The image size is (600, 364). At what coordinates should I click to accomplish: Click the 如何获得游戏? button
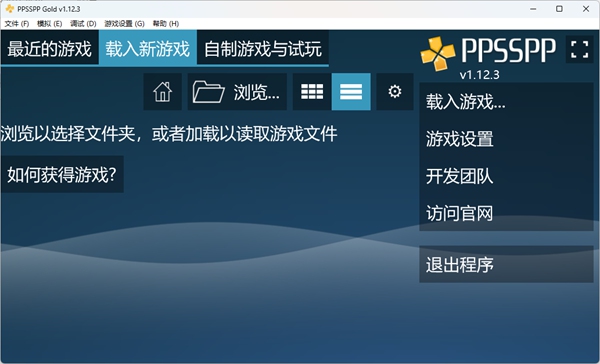point(62,175)
